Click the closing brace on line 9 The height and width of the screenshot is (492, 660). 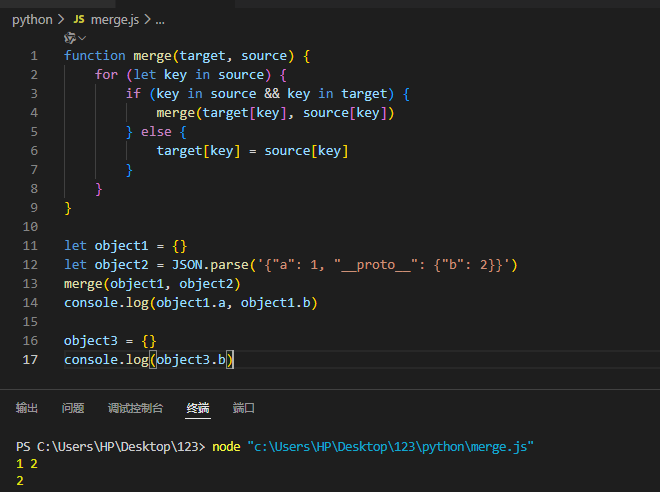tap(68, 208)
